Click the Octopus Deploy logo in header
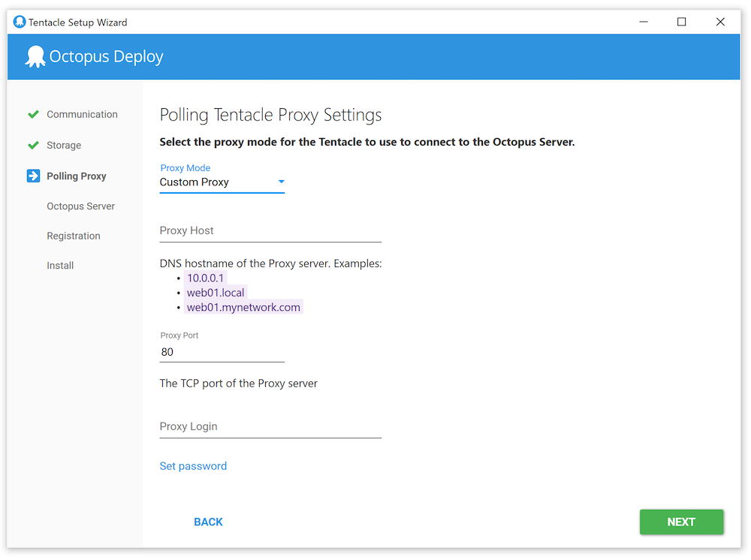Screen dimensions: 751x560 95,57
